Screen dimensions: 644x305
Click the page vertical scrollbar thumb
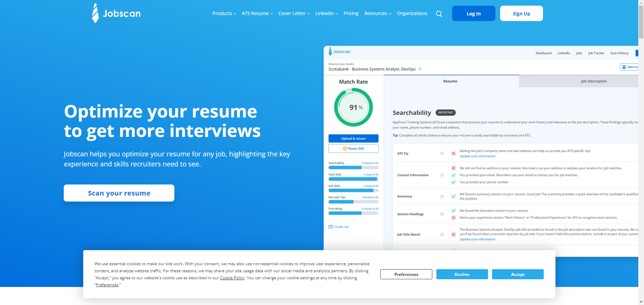pyautogui.click(x=641, y=22)
